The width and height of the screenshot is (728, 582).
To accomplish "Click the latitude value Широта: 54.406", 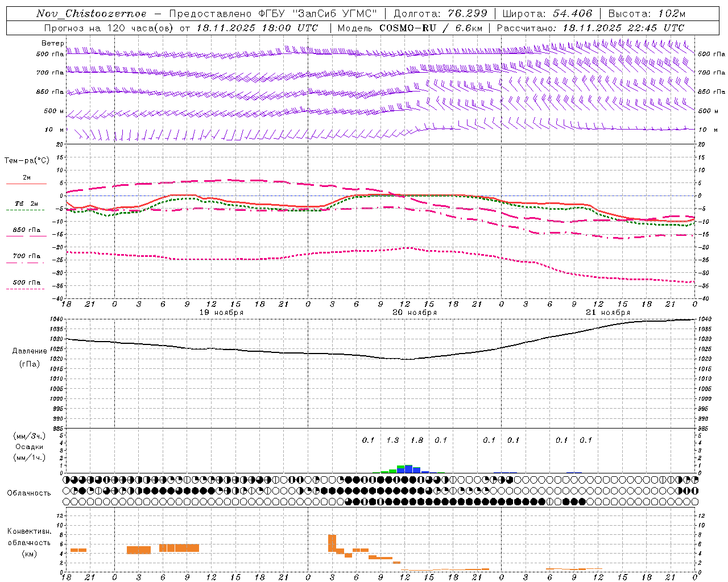I will pyautogui.click(x=547, y=14).
